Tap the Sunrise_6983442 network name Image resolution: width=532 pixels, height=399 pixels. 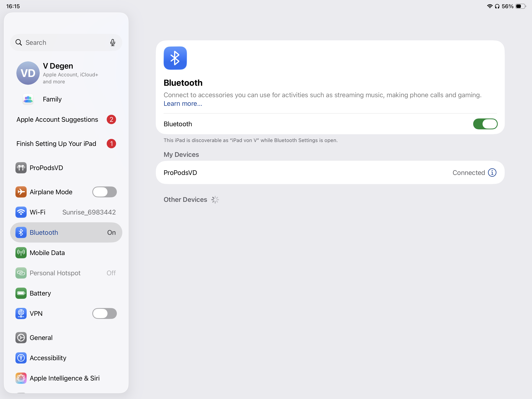tap(89, 212)
